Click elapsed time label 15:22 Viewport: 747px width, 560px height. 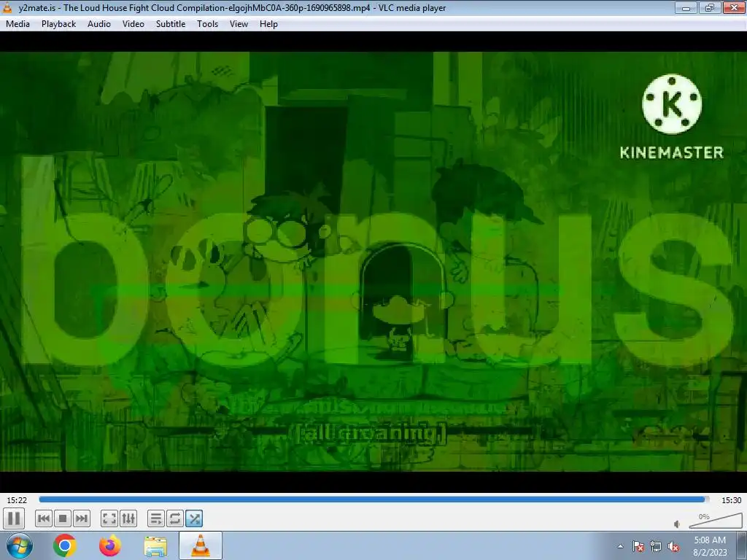(17, 500)
